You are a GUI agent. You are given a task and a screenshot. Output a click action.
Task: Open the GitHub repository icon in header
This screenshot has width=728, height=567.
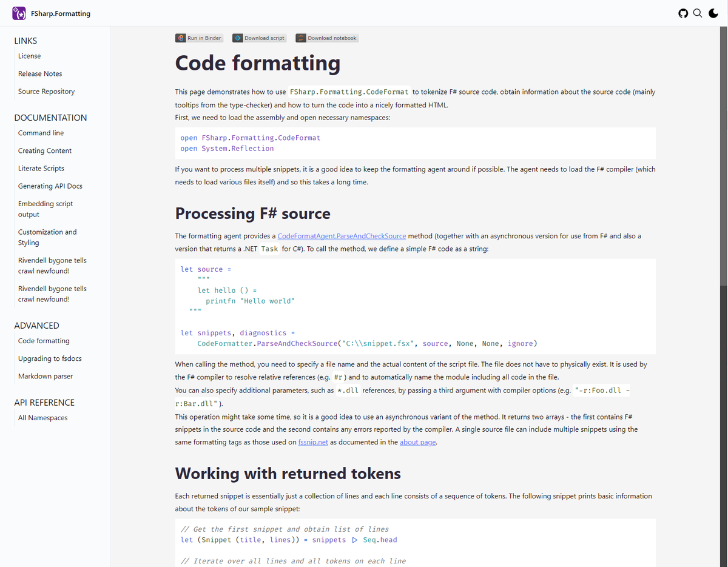pyautogui.click(x=683, y=13)
